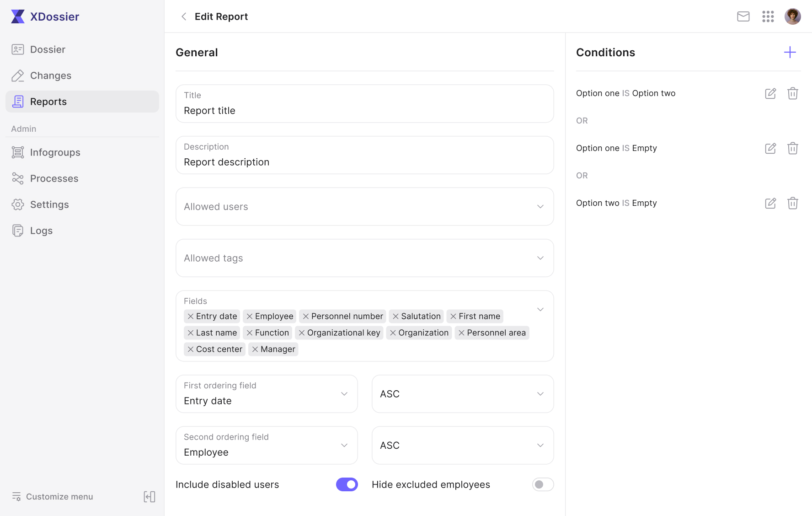Edit the 'Option one IS Option two' condition
This screenshot has width=812, height=516.
770,93
